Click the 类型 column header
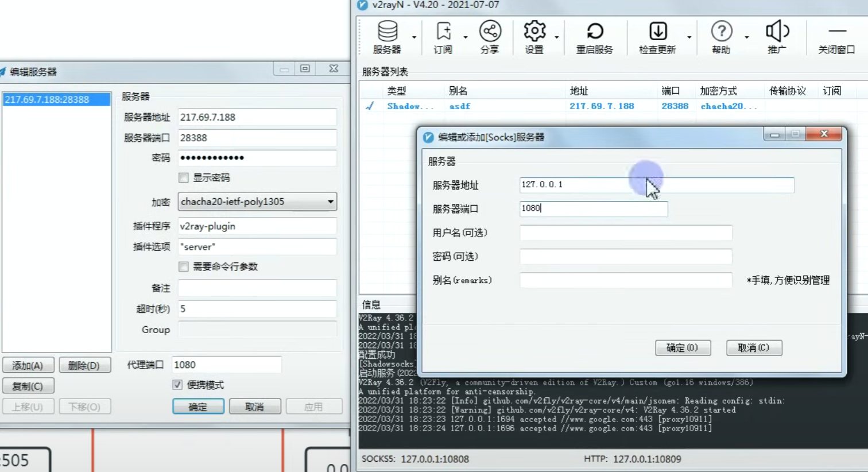Viewport: 868px width, 472px height. pyautogui.click(x=397, y=91)
